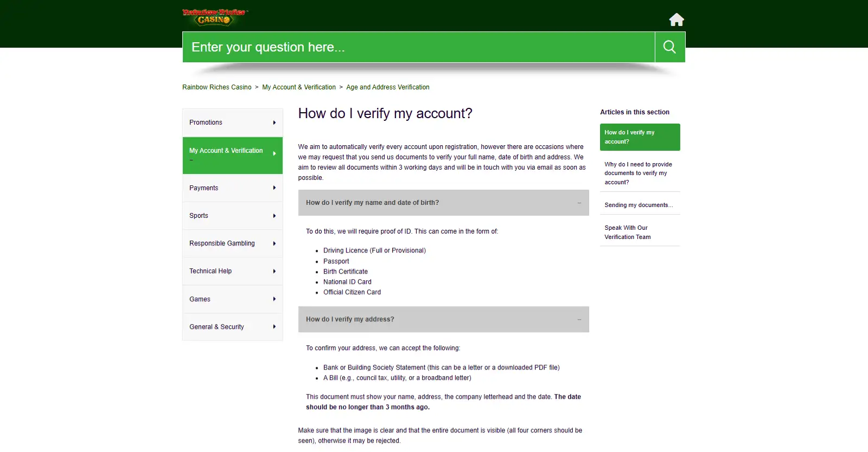This screenshot has width=868, height=452.
Task: Go to the home page icon
Action: coord(676,20)
